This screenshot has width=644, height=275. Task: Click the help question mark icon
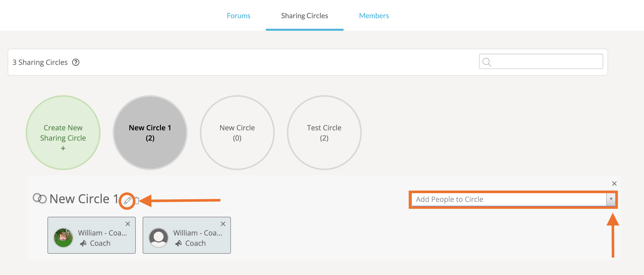[x=76, y=62]
